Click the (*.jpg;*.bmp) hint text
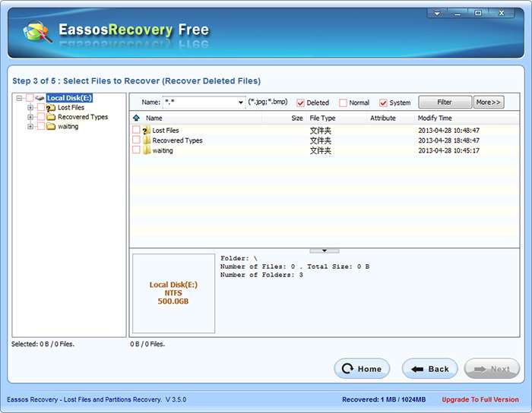The width and height of the screenshot is (532, 413). pos(268,102)
